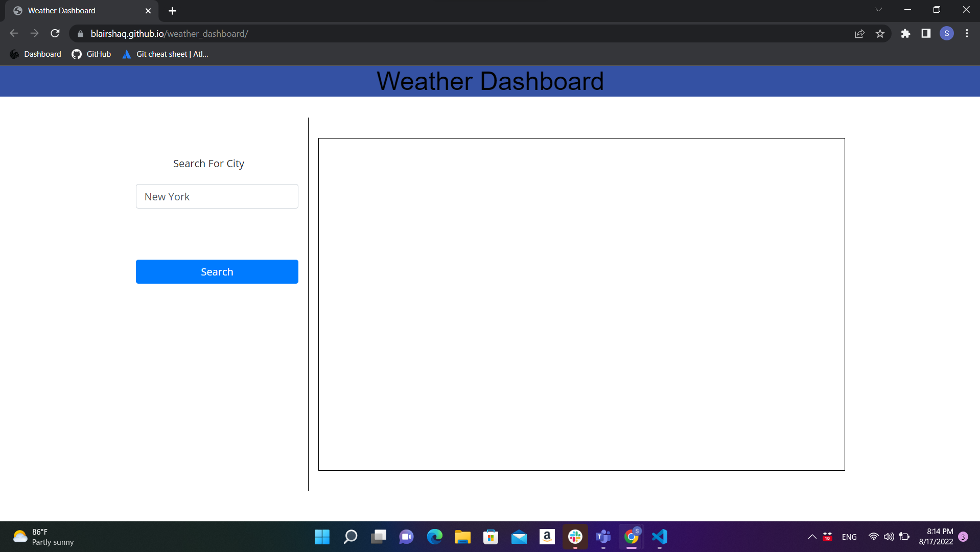Open the Chrome profile avatar
Screen dimensions: 980x552
(x=946, y=33)
